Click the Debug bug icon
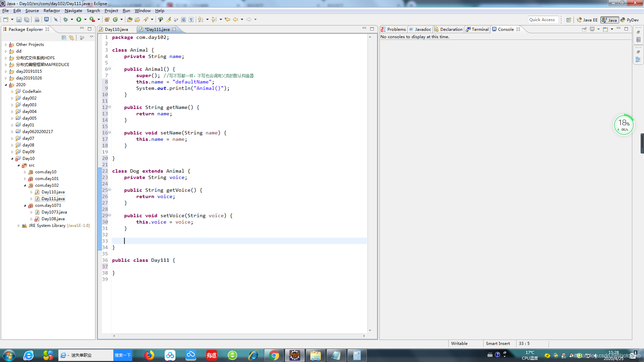Viewport: 644px width, 362px height. [65, 20]
